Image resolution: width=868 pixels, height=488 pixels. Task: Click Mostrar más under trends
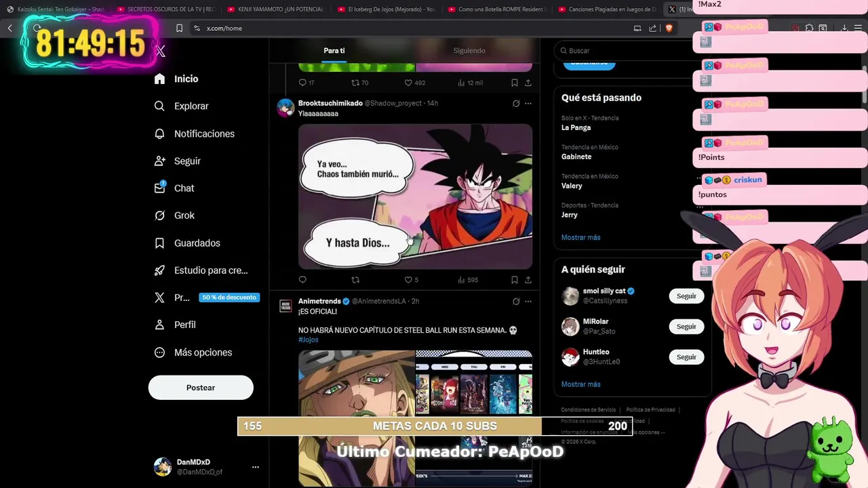click(580, 237)
